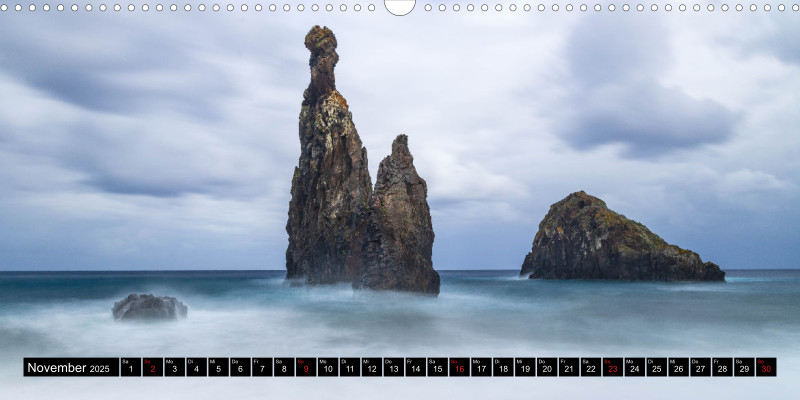Click the November 2025 month label
The width and height of the screenshot is (800, 400).
coord(71,367)
